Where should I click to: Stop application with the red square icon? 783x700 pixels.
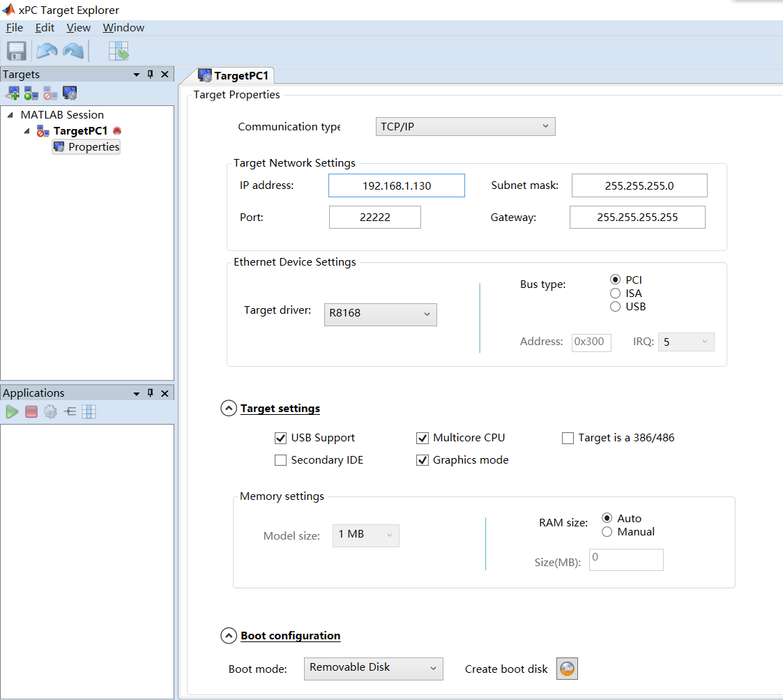[x=31, y=412]
